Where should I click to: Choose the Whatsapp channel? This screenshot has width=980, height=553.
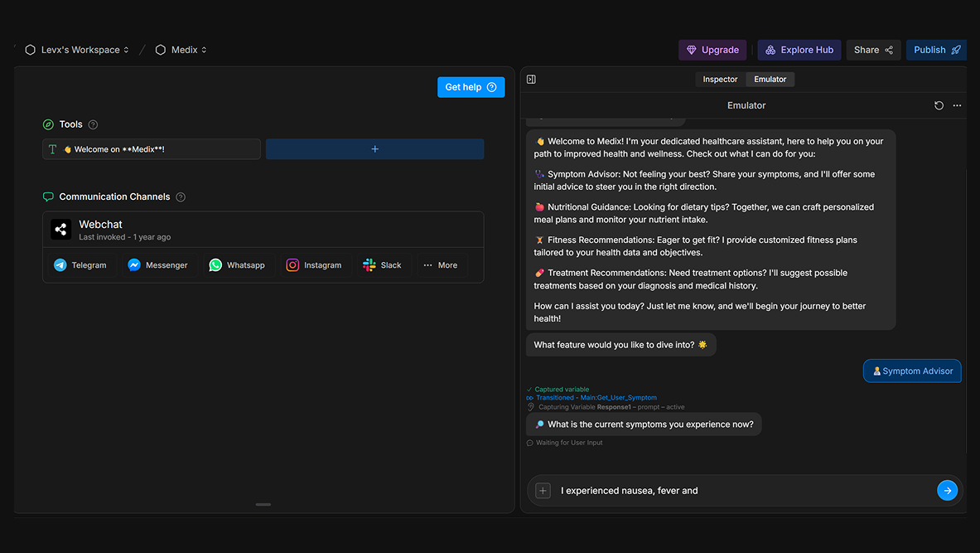pos(237,265)
